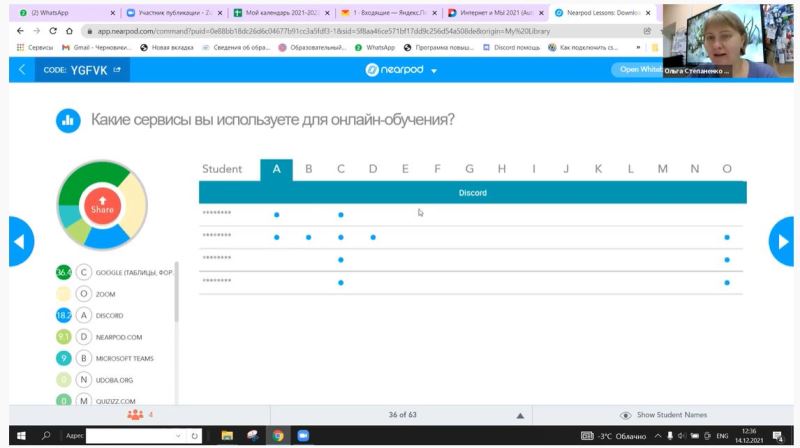
Task: Go to the previous slide arrow
Action: point(19,241)
